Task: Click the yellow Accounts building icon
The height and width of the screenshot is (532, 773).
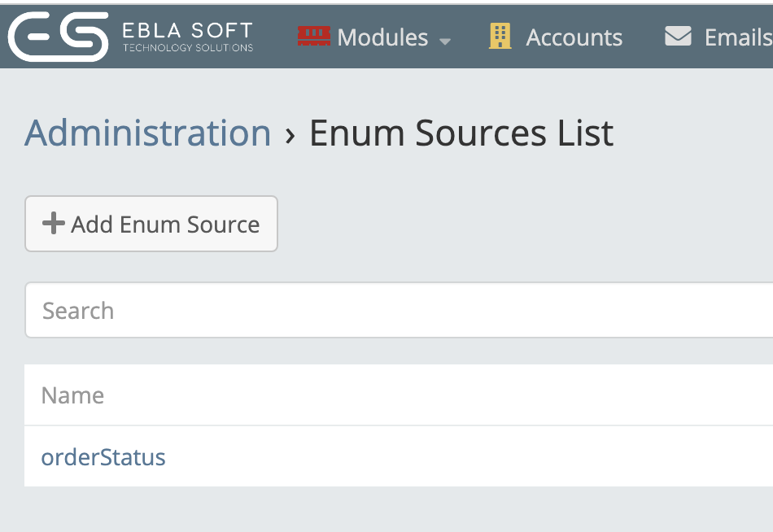Action: pos(500,36)
